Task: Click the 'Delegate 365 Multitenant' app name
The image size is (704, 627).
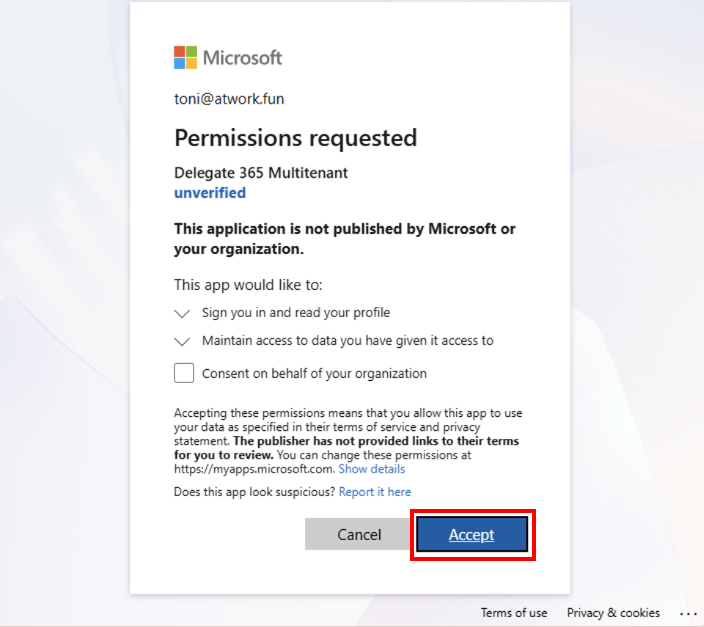Action: pos(261,173)
